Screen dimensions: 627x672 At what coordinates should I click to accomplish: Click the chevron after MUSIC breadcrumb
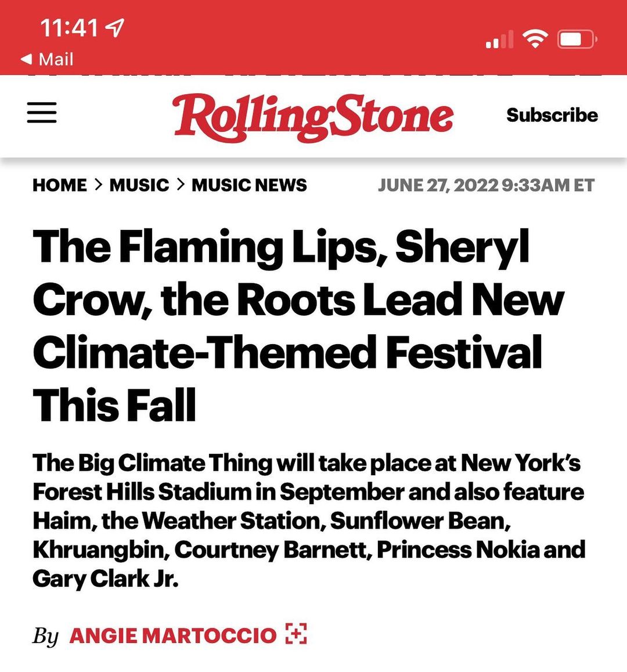tap(181, 185)
